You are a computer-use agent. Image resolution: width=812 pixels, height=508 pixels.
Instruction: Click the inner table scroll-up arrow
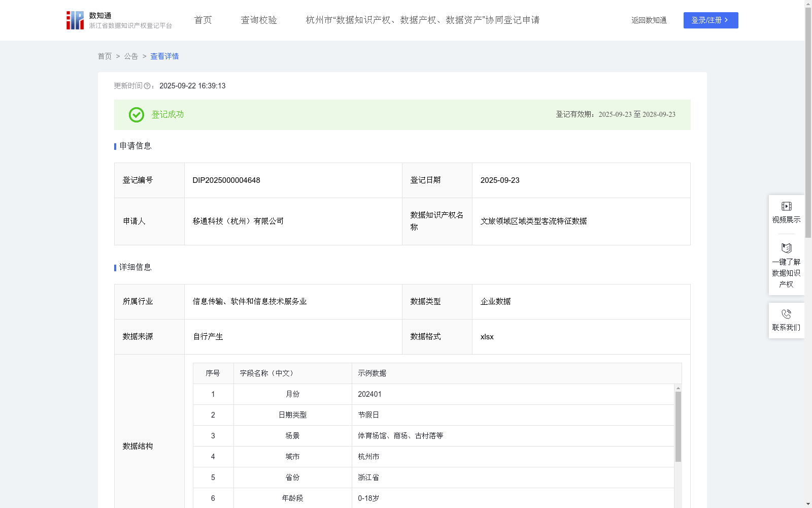pos(678,388)
